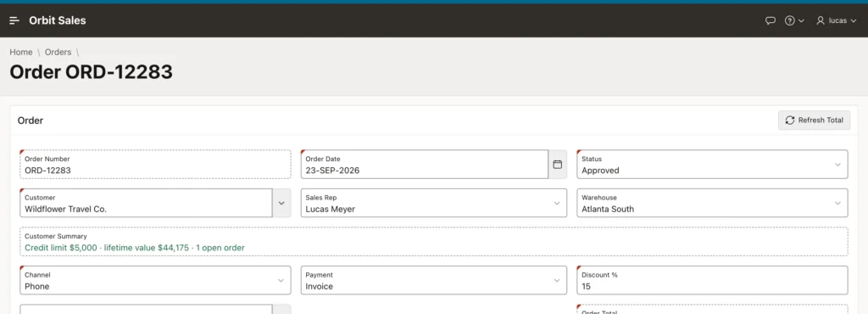Click the Orbit Sales app title
This screenshot has width=868, height=314.
[x=58, y=20]
